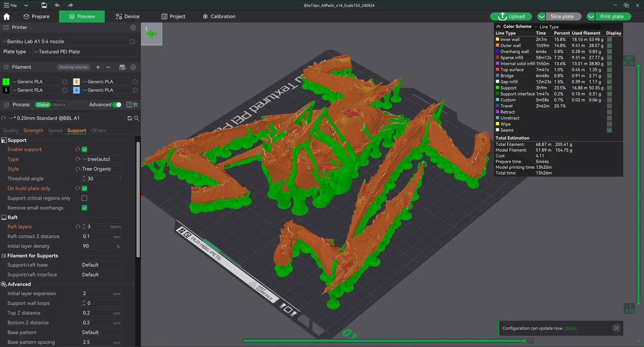The width and height of the screenshot is (644, 347).
Task: Enable Travel line display checkbox
Action: click(609, 106)
